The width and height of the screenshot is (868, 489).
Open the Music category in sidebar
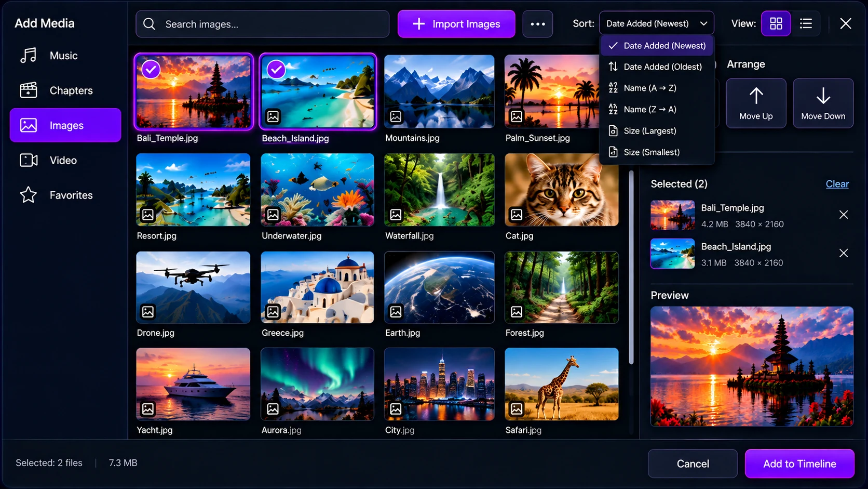[65, 56]
